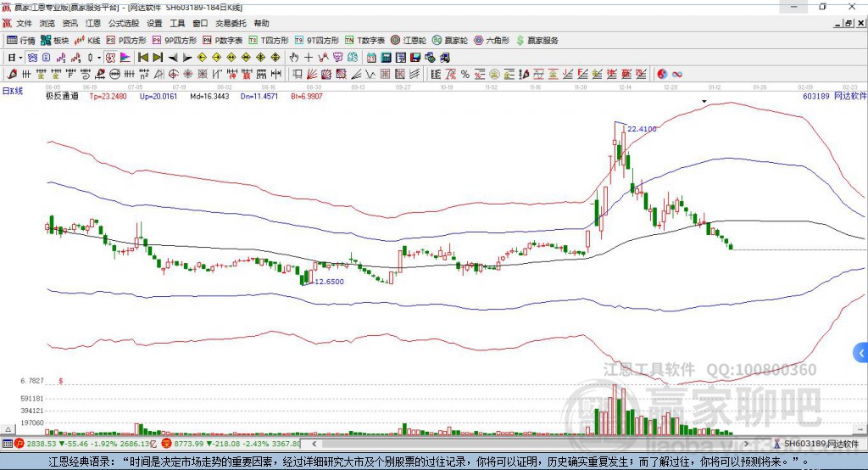Open the 江恩 menu
The width and height of the screenshot is (868, 470).
pyautogui.click(x=93, y=23)
